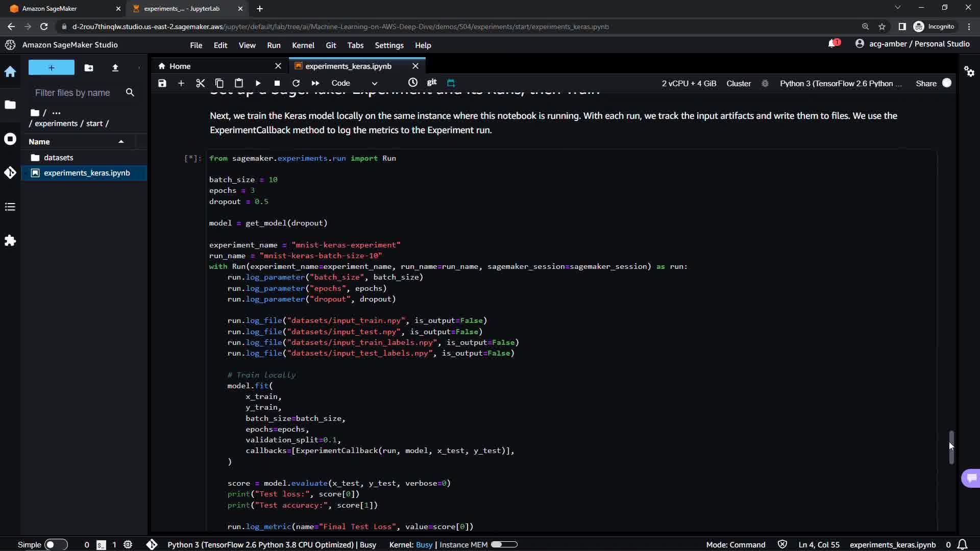Toggle the Share switch
The width and height of the screenshot is (980, 551).
pyautogui.click(x=946, y=83)
